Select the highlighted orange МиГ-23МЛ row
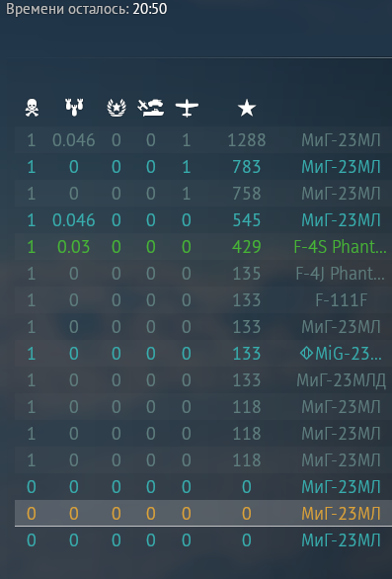The image size is (392, 579). point(203,513)
